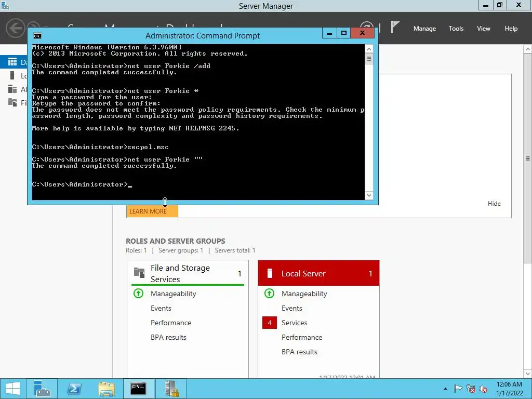Open the Manage menu
Image resolution: width=532 pixels, height=399 pixels.
pyautogui.click(x=424, y=29)
